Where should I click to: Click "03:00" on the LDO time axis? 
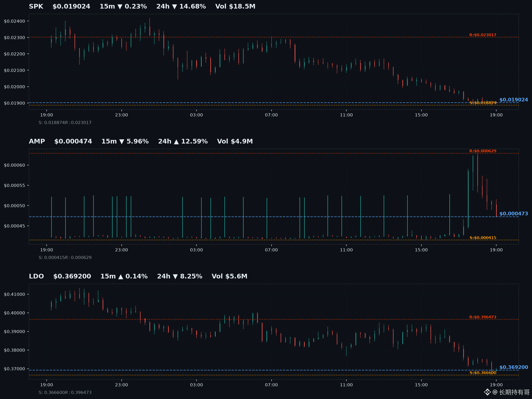point(196,385)
